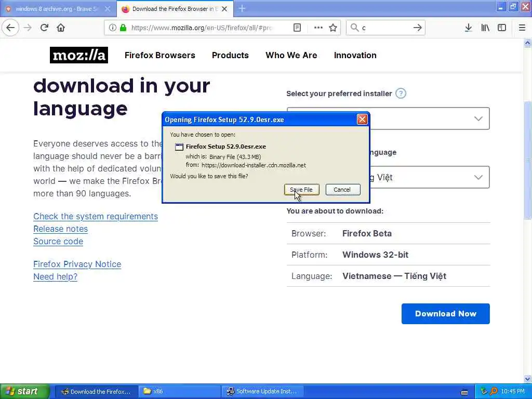The height and width of the screenshot is (399, 532).
Task: Open the Products menu
Action: point(230,55)
